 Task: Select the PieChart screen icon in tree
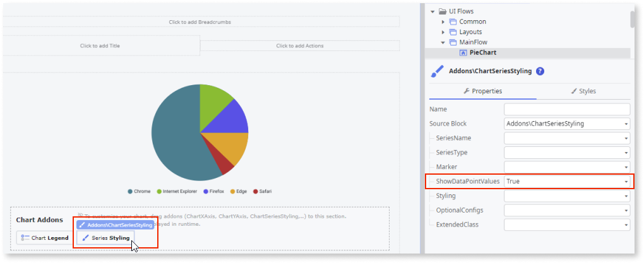(x=463, y=52)
